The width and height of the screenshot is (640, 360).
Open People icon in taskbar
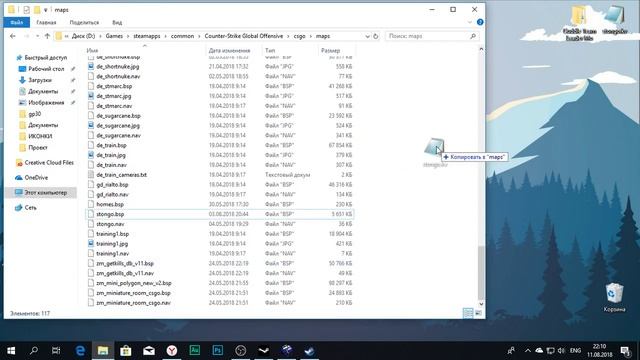point(511,351)
